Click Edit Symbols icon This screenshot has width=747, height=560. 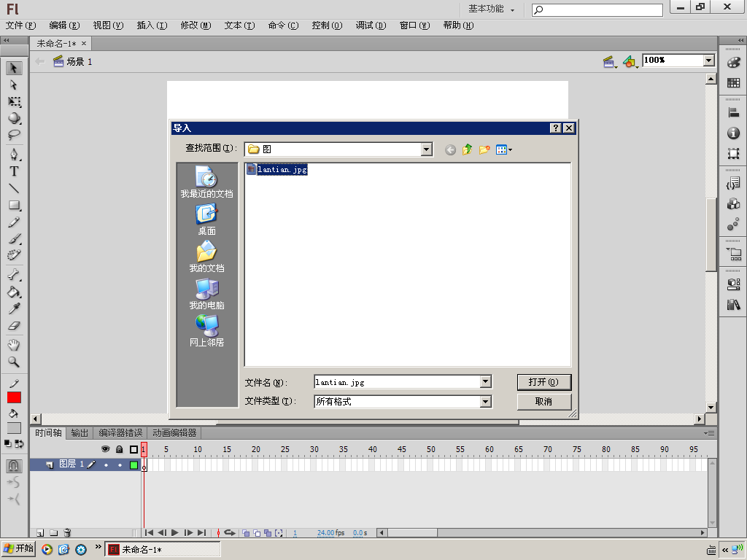(630, 62)
